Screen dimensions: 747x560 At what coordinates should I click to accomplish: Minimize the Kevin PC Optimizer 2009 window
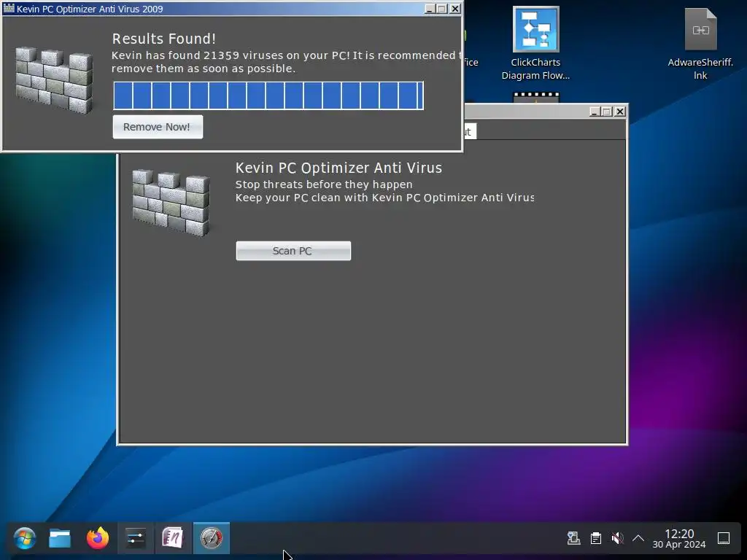tap(429, 9)
